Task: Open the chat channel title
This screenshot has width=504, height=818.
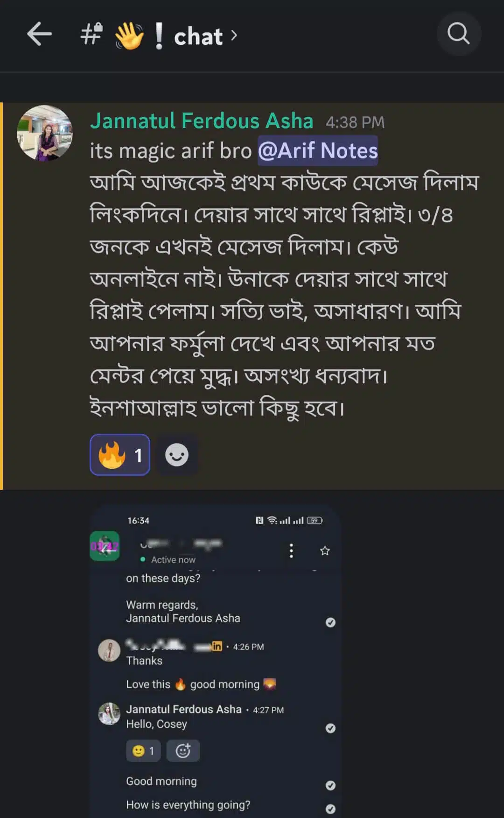Action: [x=198, y=36]
